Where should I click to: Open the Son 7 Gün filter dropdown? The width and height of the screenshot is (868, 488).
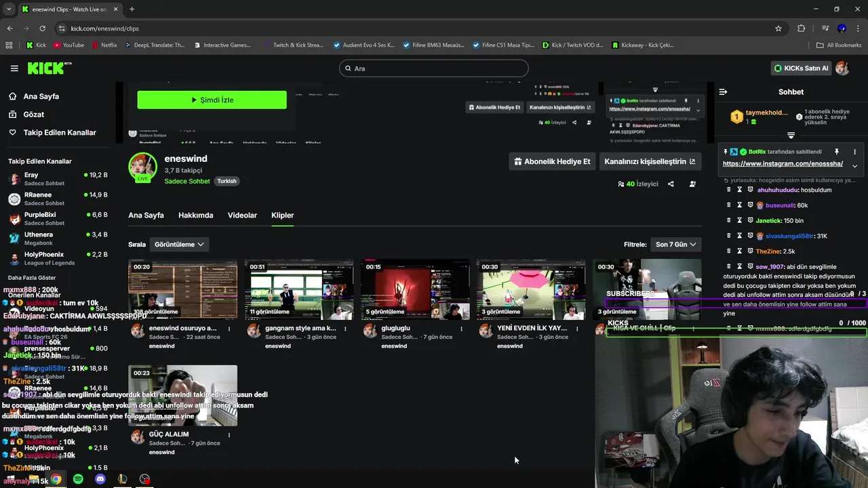[x=675, y=244]
